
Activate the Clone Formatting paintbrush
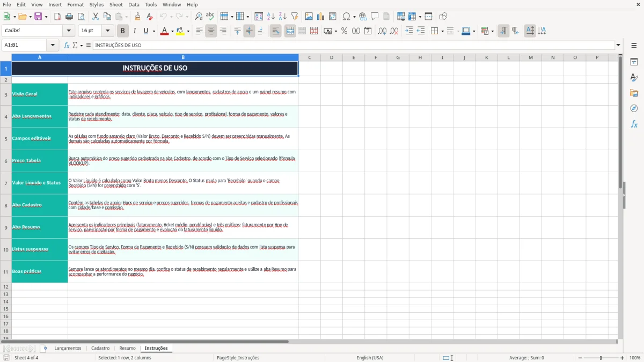click(137, 17)
